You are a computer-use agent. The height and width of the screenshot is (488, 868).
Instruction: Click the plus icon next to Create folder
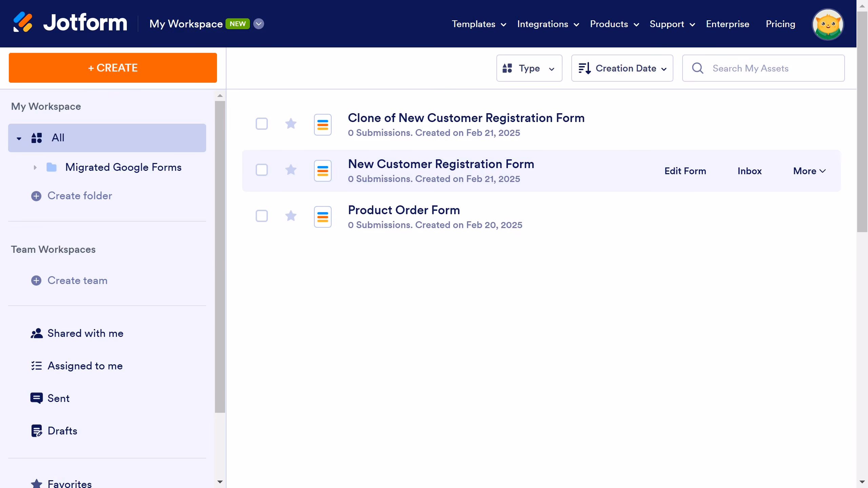tap(36, 196)
